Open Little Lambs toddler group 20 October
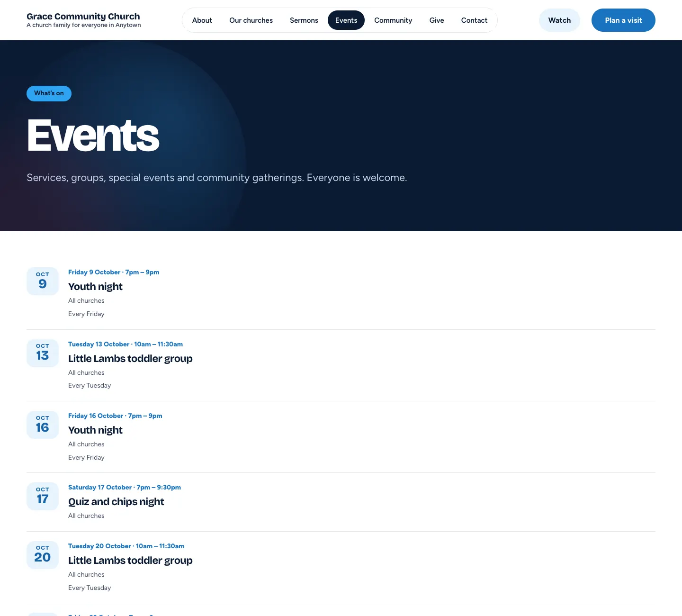Screen dimensions: 682x616 130,561
